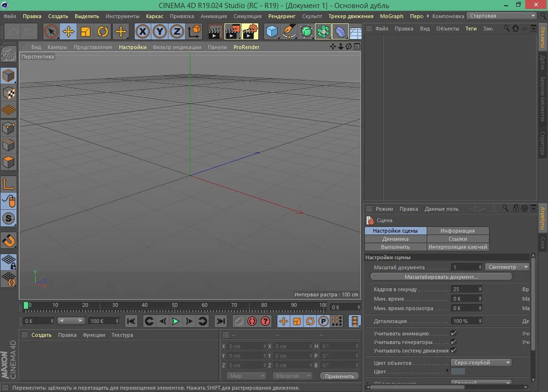Screen dimensions: 548x392
Task: Toggle Z axis lock
Action: coord(177,32)
